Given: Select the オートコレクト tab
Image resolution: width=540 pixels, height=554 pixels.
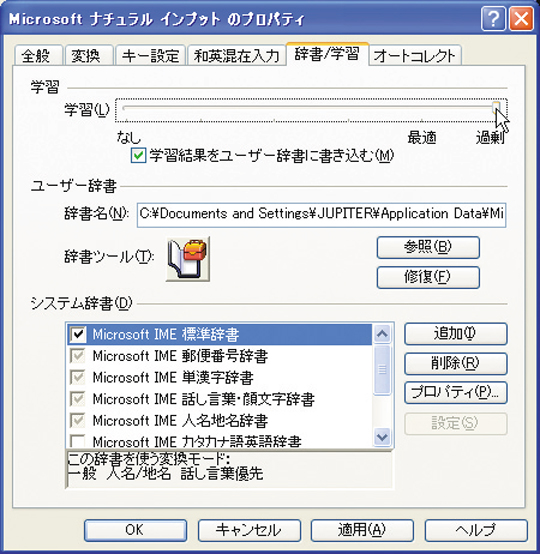Looking at the screenshot, I should pos(415,55).
